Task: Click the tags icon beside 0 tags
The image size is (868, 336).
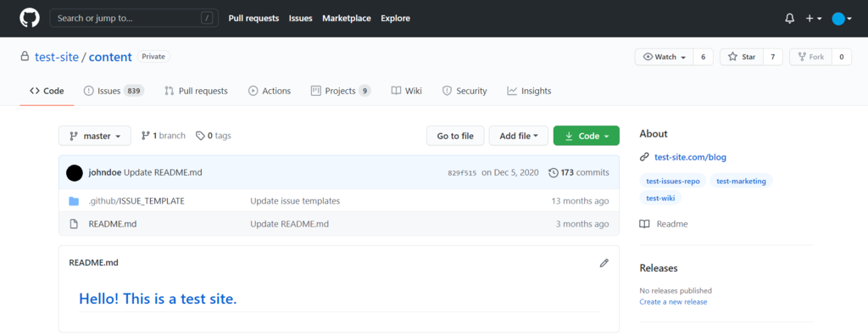Action: coord(200,135)
